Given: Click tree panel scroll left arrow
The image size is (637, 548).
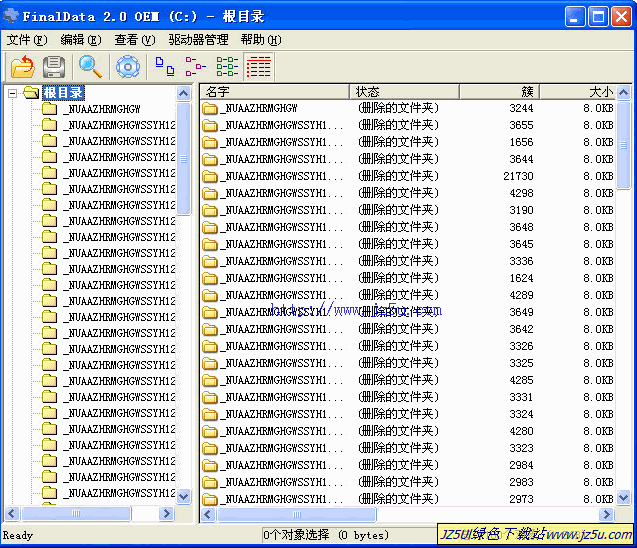Looking at the screenshot, I should click(12, 513).
